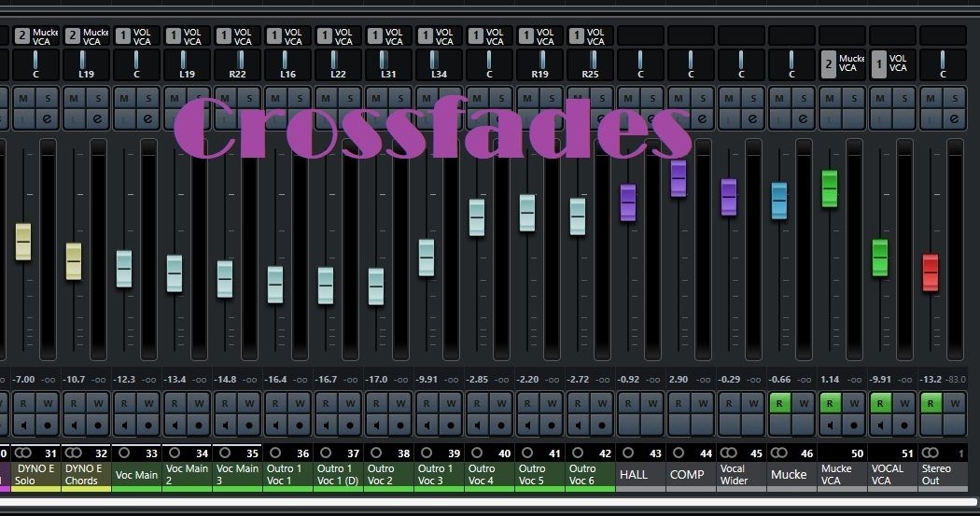
Task: Open empty VCA slot above HALL channel
Action: coord(640,36)
